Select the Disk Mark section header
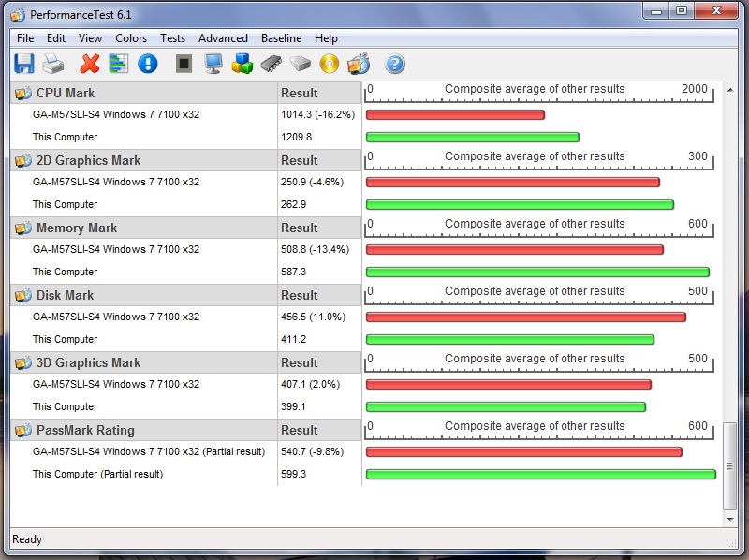 tap(144, 295)
